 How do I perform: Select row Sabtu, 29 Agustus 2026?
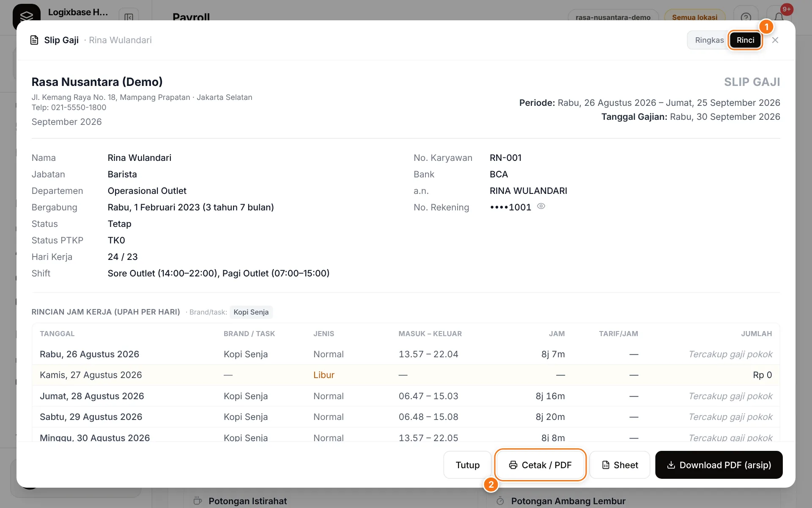tap(406, 417)
